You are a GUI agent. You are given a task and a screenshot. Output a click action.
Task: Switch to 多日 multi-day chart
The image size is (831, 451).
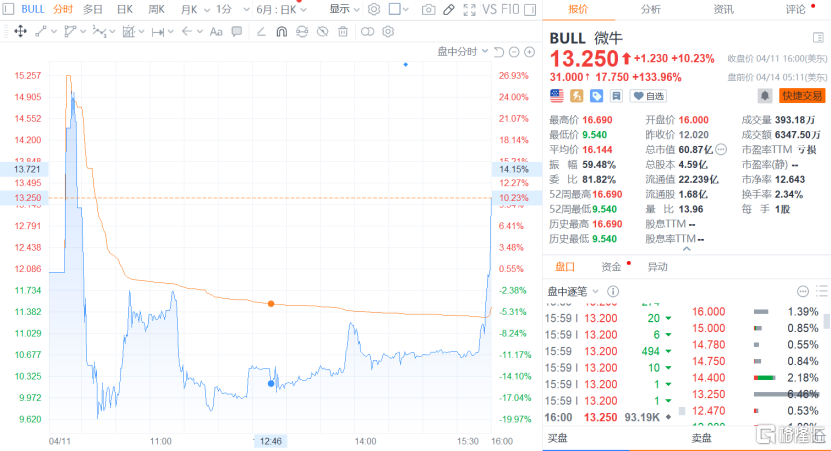(93, 10)
